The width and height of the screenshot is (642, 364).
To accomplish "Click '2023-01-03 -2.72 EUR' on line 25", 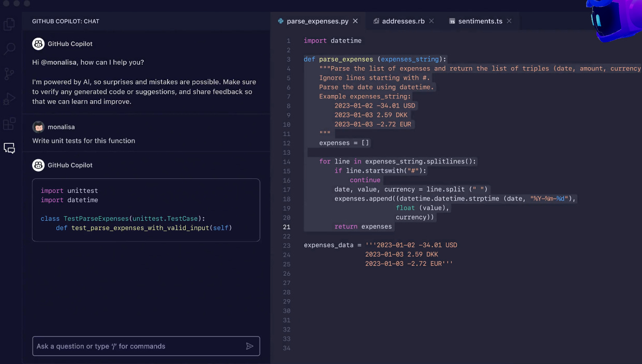I will [404, 264].
